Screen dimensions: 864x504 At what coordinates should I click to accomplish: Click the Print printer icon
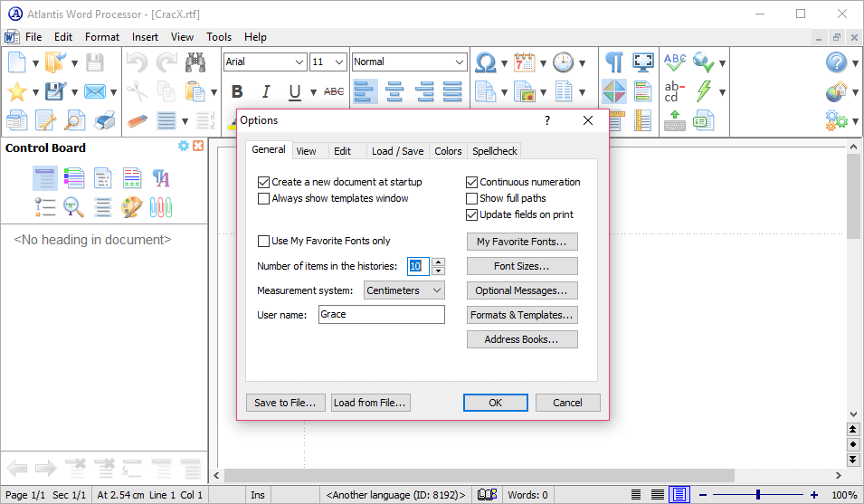click(104, 120)
